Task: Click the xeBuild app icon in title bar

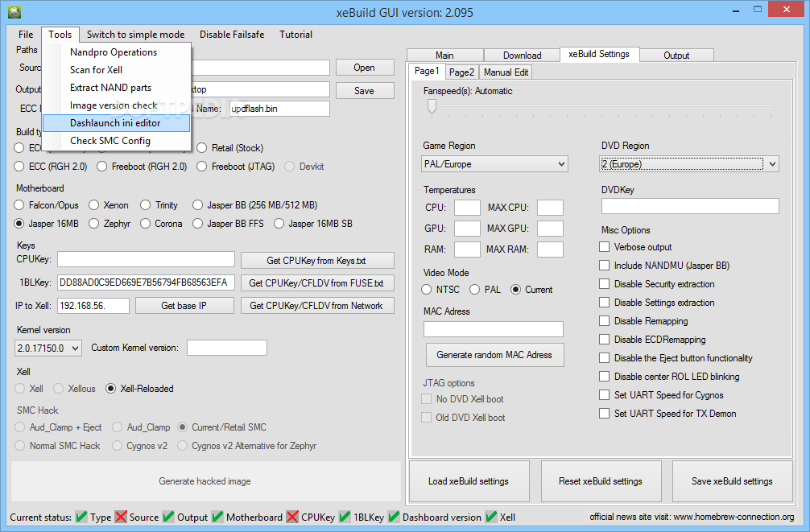Action: [x=14, y=11]
